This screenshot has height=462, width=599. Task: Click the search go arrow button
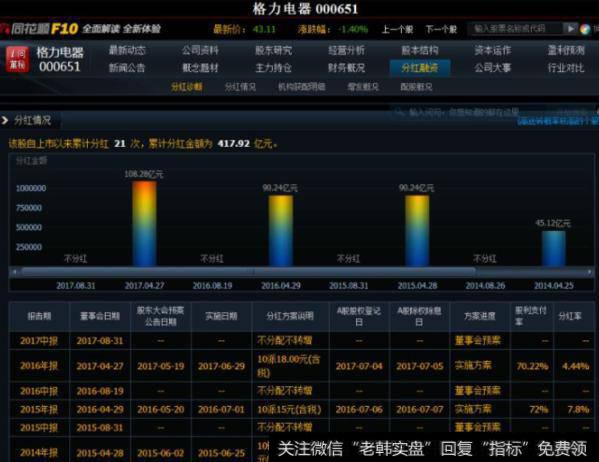571,29
